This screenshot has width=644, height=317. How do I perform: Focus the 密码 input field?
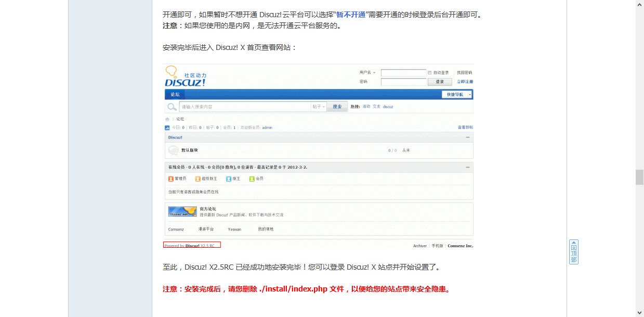(403, 82)
